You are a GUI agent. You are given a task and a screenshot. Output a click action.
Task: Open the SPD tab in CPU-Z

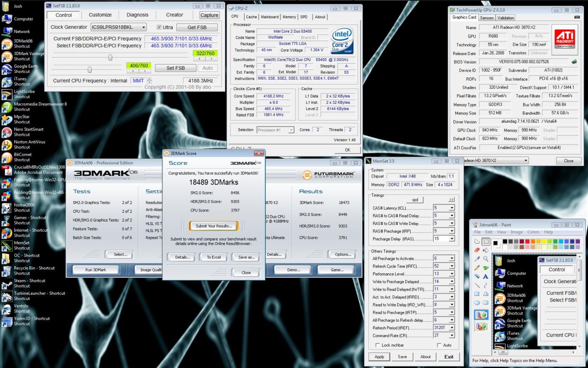[304, 17]
